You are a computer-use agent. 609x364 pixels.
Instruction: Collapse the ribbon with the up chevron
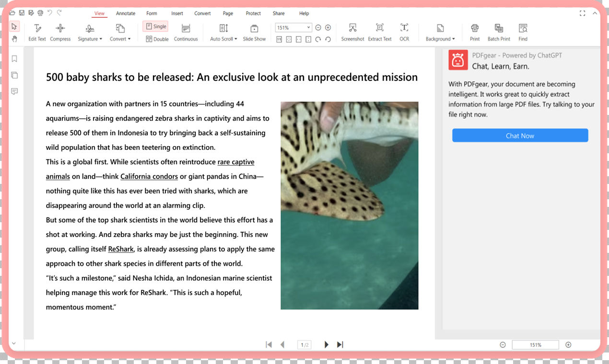click(595, 13)
